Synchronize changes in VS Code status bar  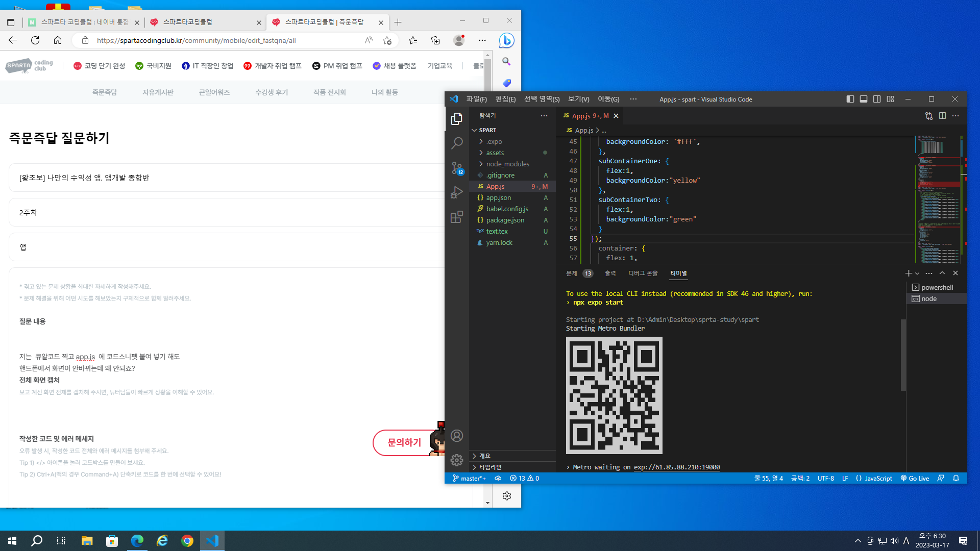coord(498,479)
